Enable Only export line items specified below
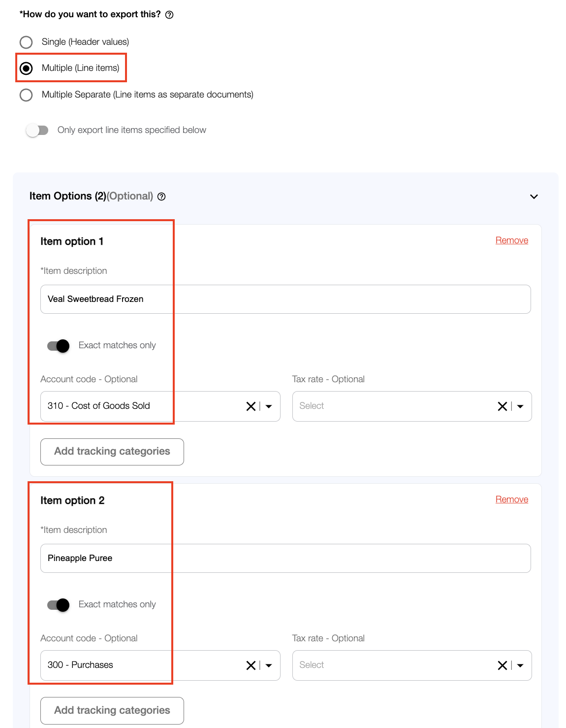This screenshot has height=728, width=566. [37, 130]
